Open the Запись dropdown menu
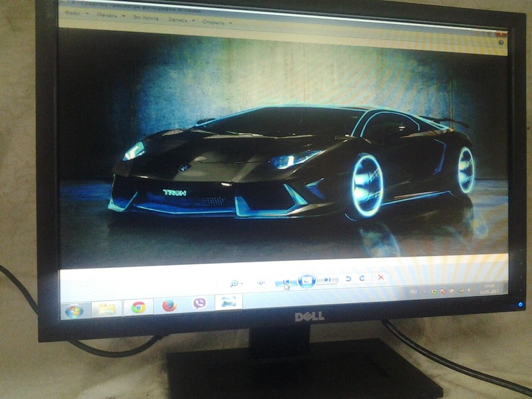The image size is (532, 399). pyautogui.click(x=181, y=20)
